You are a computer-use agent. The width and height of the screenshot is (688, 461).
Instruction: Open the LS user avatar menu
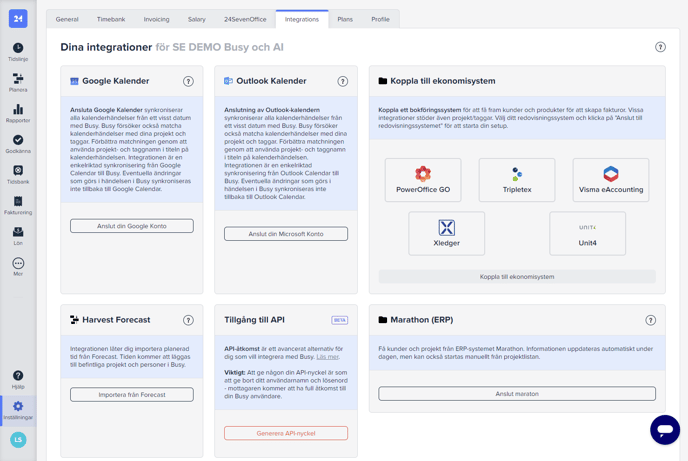(x=18, y=439)
